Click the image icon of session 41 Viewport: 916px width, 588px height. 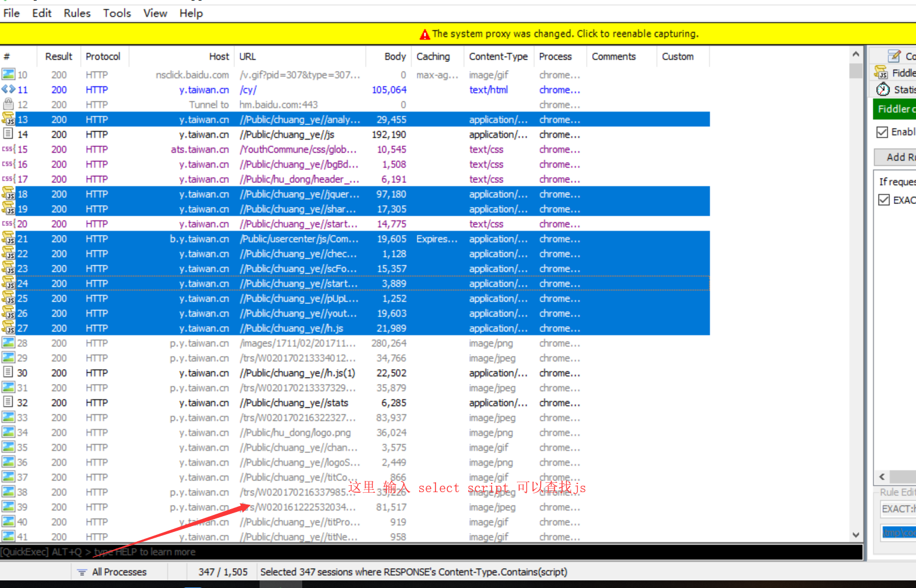[x=8, y=536]
